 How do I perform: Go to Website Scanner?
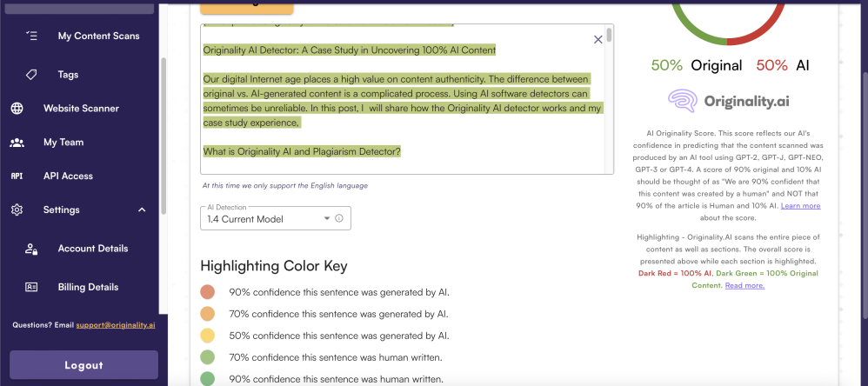pos(82,109)
